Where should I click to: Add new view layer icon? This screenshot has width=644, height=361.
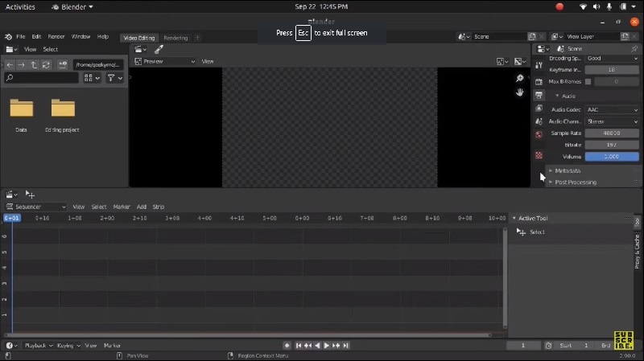[625, 36]
